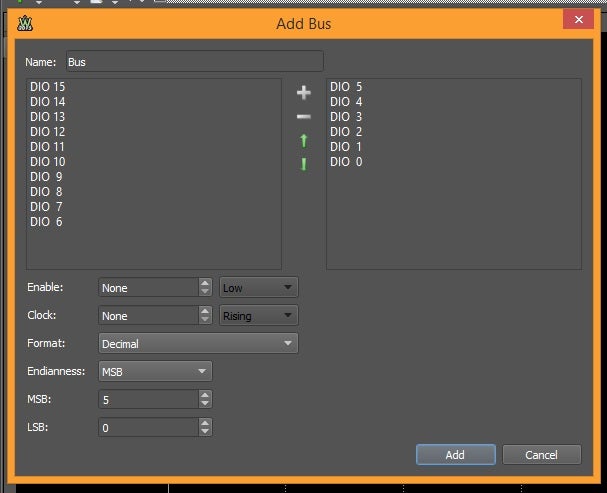Image resolution: width=607 pixels, height=493 pixels.
Task: Click the plus icon to add signal
Action: [304, 93]
